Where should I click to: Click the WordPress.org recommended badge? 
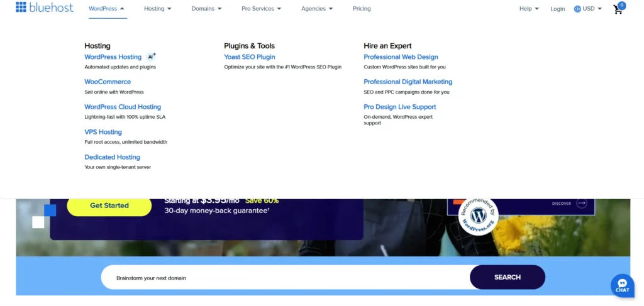478,216
